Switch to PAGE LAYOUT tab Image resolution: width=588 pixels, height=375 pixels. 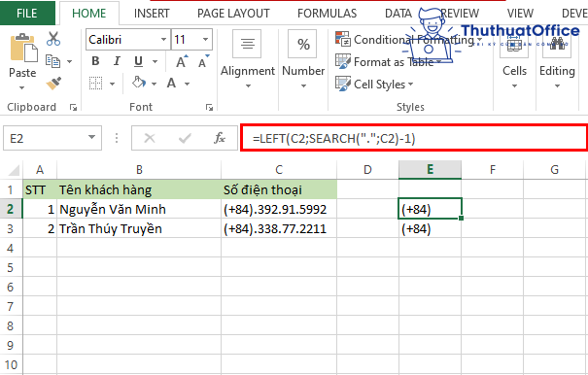233,14
